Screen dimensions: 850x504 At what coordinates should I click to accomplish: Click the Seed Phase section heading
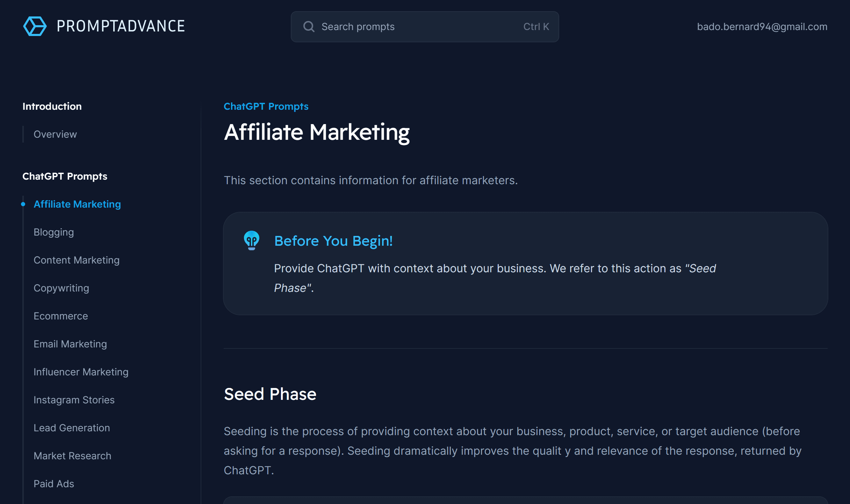coord(270,394)
